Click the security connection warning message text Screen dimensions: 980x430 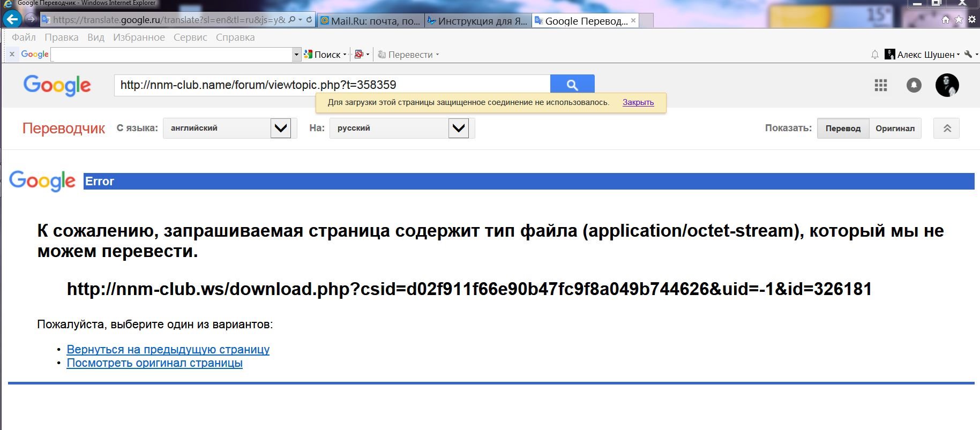pos(468,102)
